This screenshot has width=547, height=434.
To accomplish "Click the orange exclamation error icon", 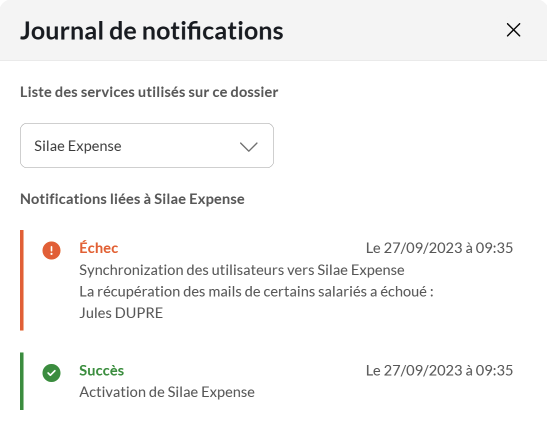I will (52, 250).
